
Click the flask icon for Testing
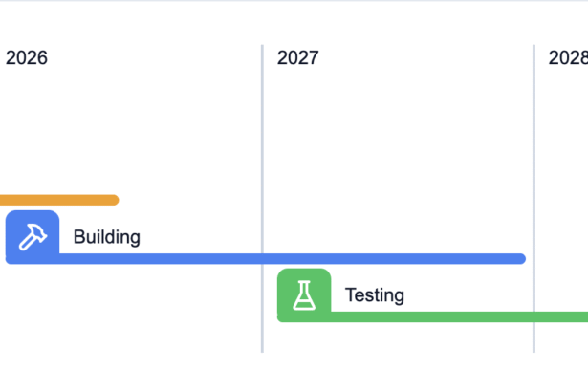[304, 294]
